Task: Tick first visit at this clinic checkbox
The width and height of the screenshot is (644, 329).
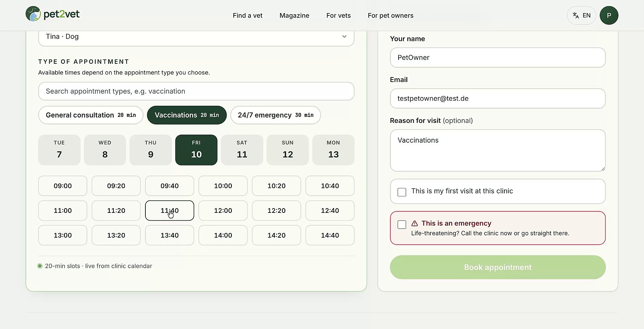Action: (402, 192)
